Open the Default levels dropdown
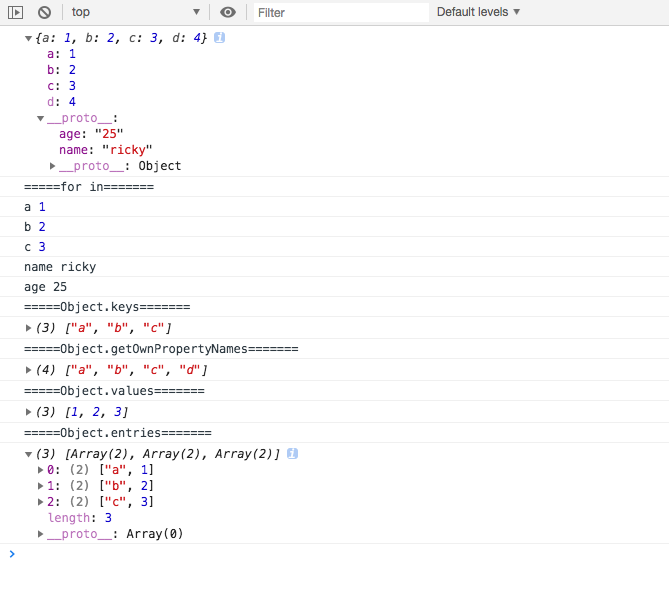This screenshot has width=669, height=599. (x=478, y=12)
